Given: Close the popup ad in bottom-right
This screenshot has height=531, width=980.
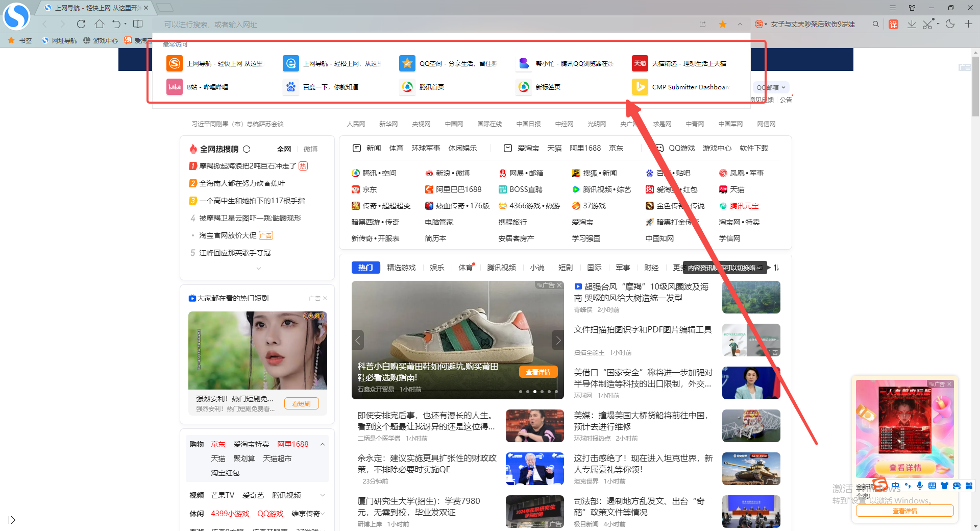Looking at the screenshot, I should click(949, 384).
